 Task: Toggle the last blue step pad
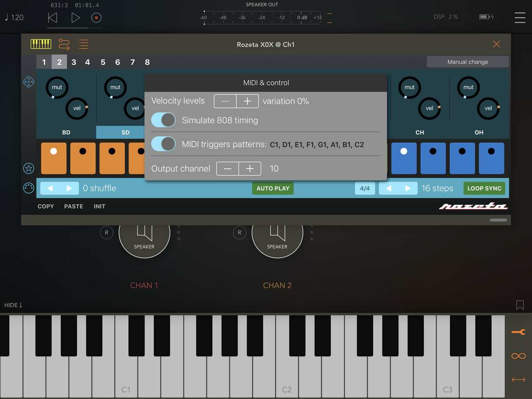coord(492,158)
